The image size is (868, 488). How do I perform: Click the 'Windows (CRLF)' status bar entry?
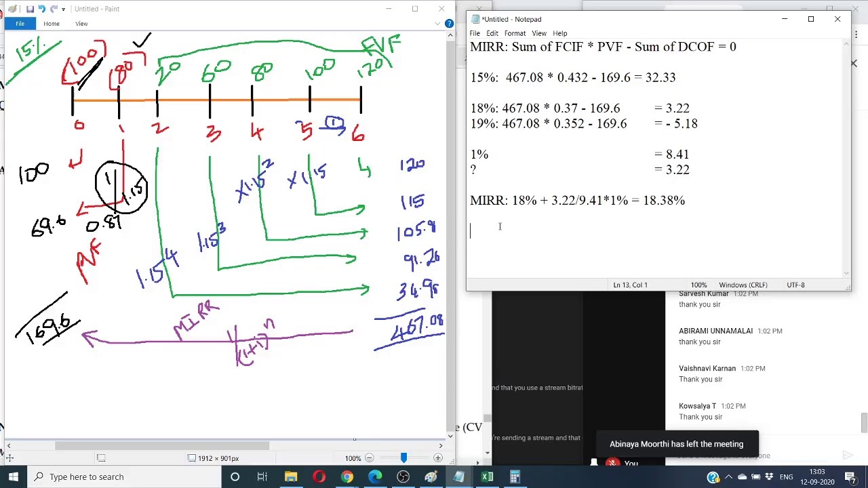tap(743, 285)
